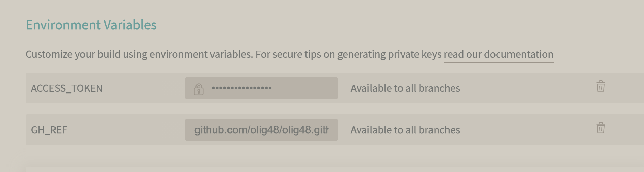Viewport: 644px width, 172px height.
Task: Open the read our documentation link
Action: coord(499,54)
